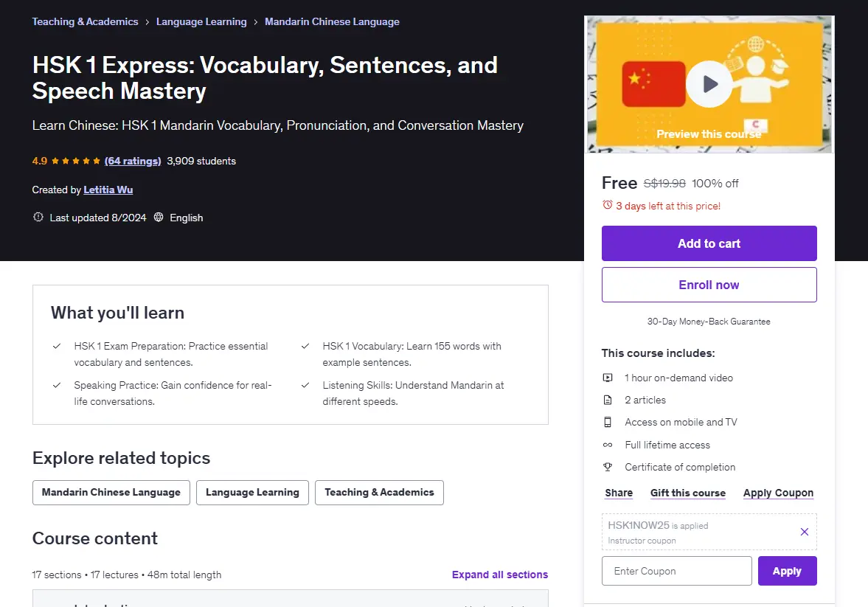Click the mobile access phone icon
The width and height of the screenshot is (868, 607).
(x=607, y=422)
